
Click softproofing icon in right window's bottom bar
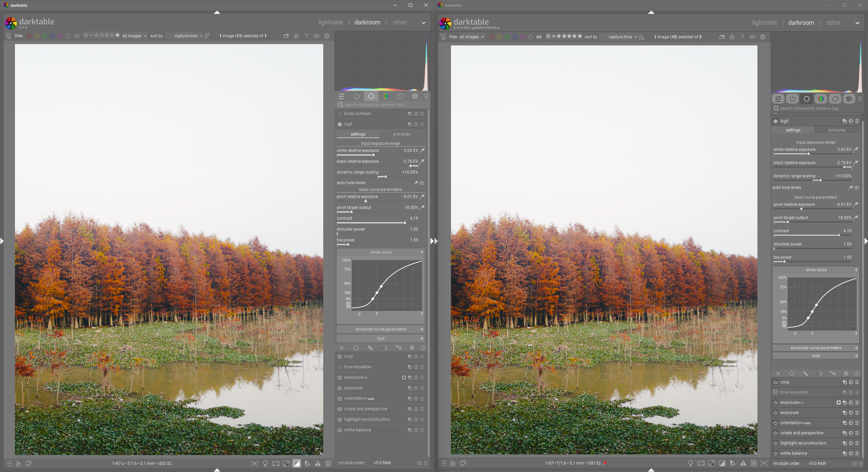(x=732, y=463)
